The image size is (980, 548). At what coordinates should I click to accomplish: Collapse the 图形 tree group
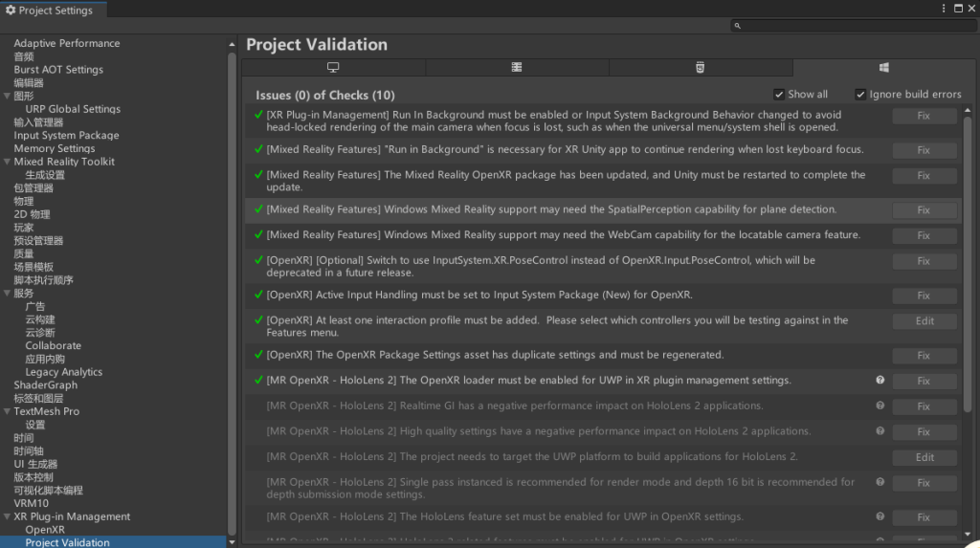point(7,96)
